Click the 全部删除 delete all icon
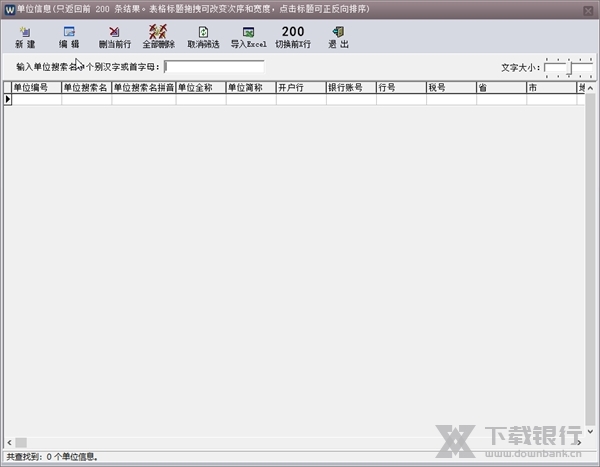 point(158,37)
